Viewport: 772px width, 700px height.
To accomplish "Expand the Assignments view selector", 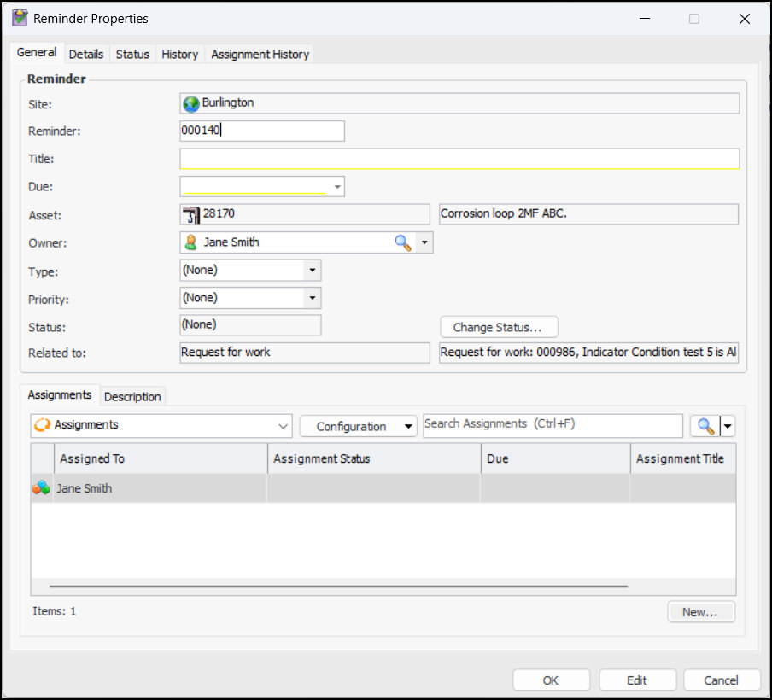I will [284, 426].
